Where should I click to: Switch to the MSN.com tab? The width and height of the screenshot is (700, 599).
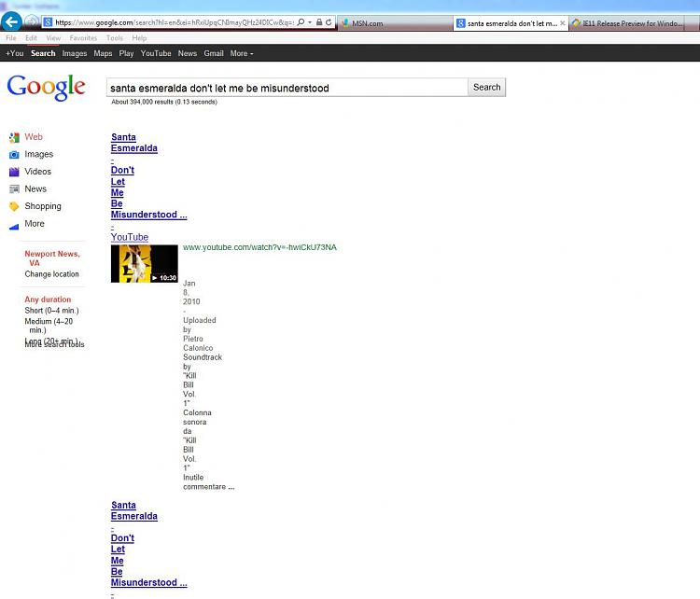[x=395, y=23]
